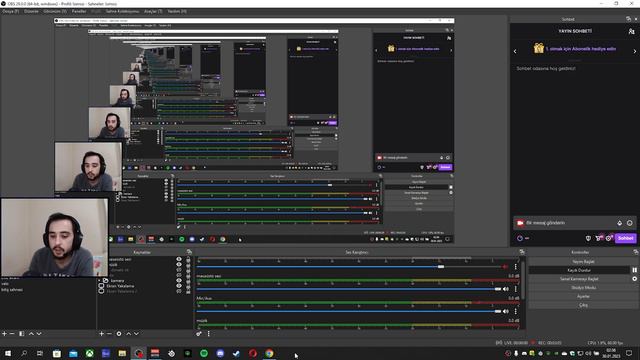Toggle visibility of masaüstü sesi source
The image size is (640, 360).
[179, 259]
